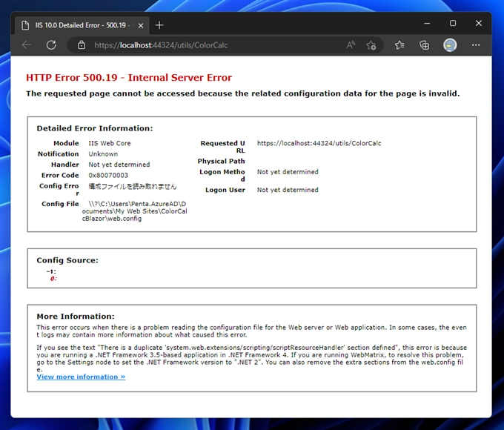Reload the page with refresh icon

point(51,45)
